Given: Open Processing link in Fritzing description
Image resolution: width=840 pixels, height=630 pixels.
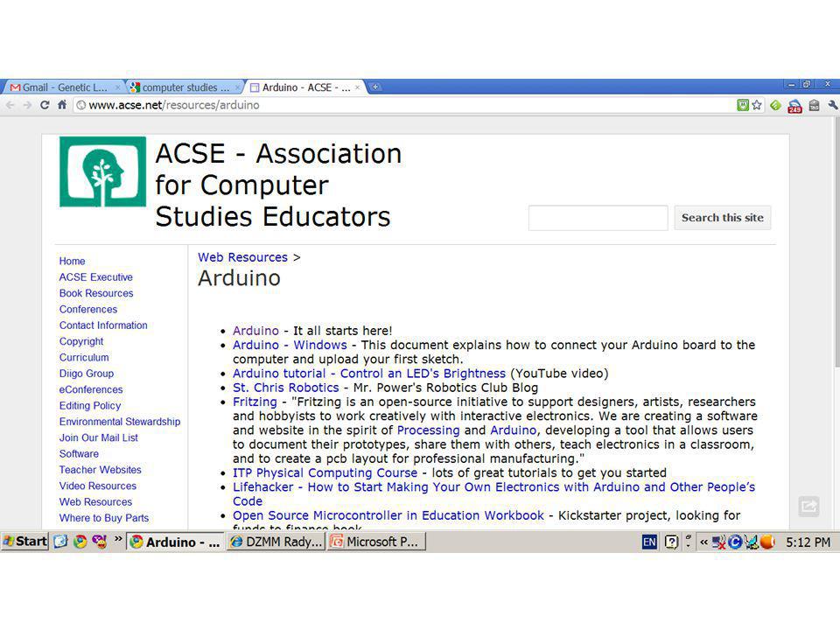Looking at the screenshot, I should point(428,430).
